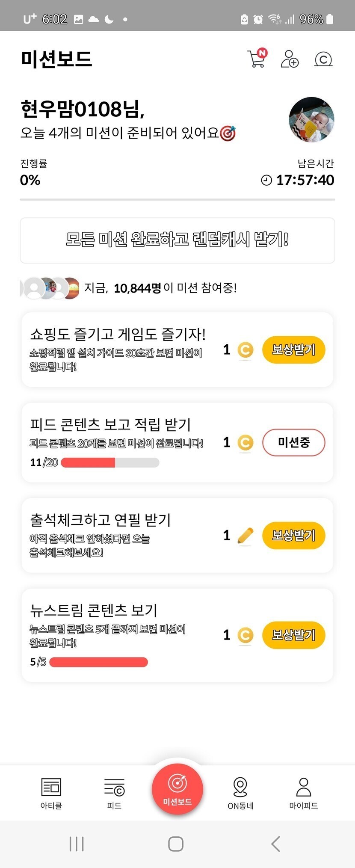Tap the participant avatars next to 10,844명
This screenshot has height=868, width=355.
(50, 288)
